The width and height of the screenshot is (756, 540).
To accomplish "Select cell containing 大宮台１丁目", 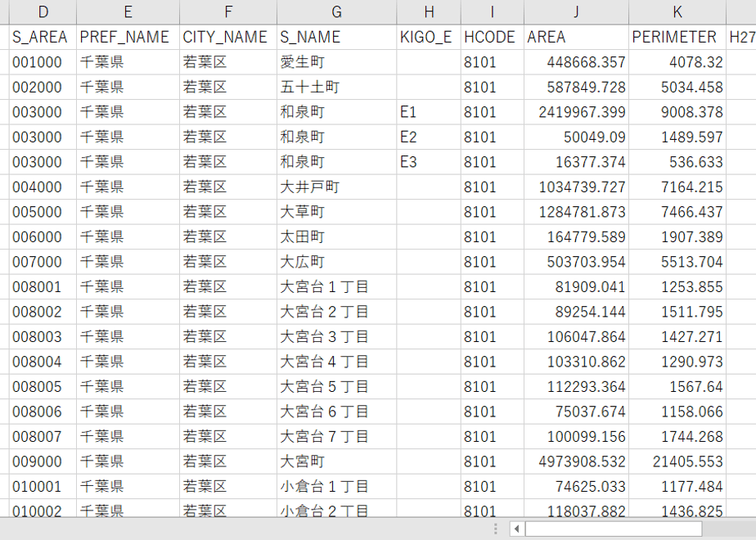I will click(x=336, y=287).
